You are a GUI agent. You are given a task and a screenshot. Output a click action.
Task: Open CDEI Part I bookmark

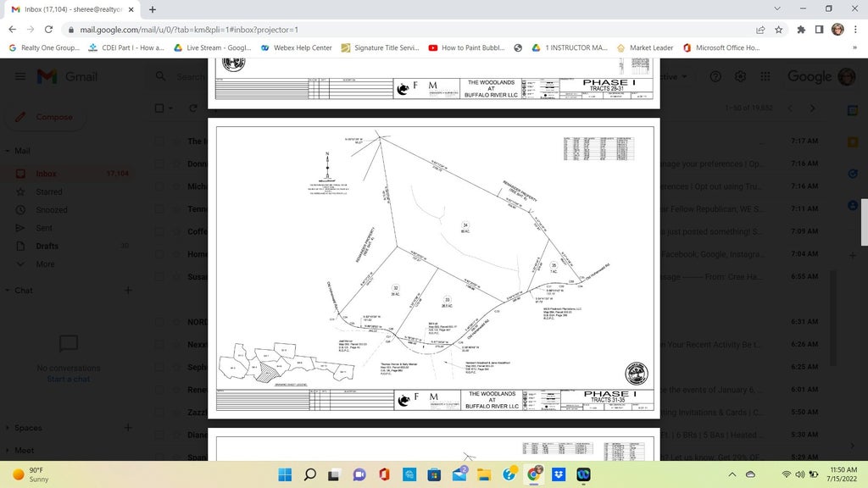[x=126, y=48]
